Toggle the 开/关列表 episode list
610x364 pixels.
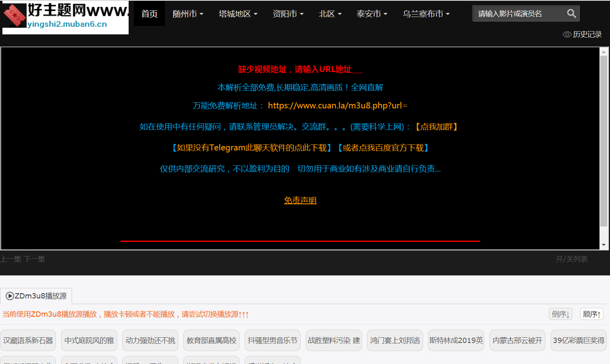(x=571, y=259)
